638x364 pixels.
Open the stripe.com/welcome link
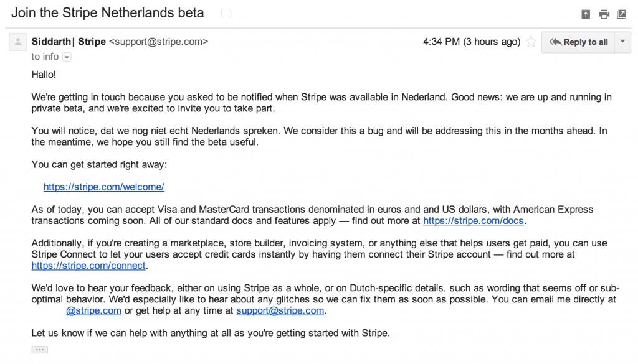pyautogui.click(x=104, y=187)
